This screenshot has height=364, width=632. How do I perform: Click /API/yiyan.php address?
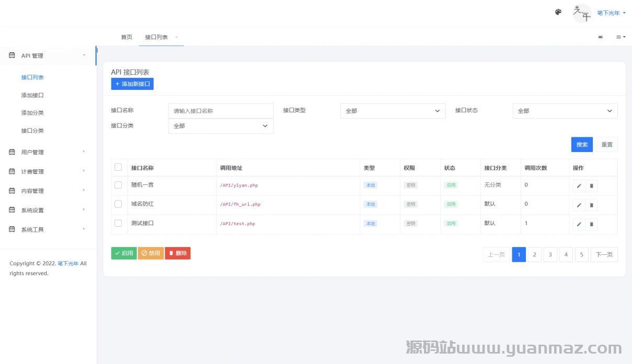coord(239,185)
